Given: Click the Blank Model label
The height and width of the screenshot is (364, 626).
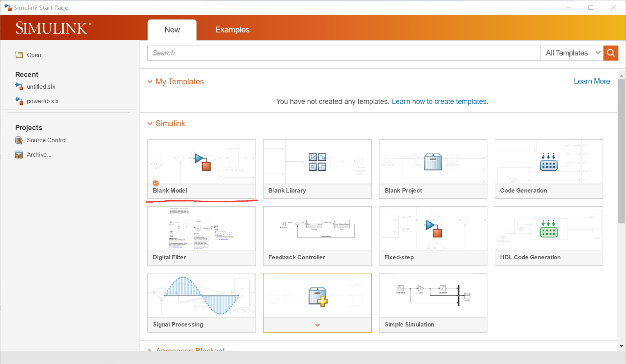Looking at the screenshot, I should pyautogui.click(x=170, y=191).
